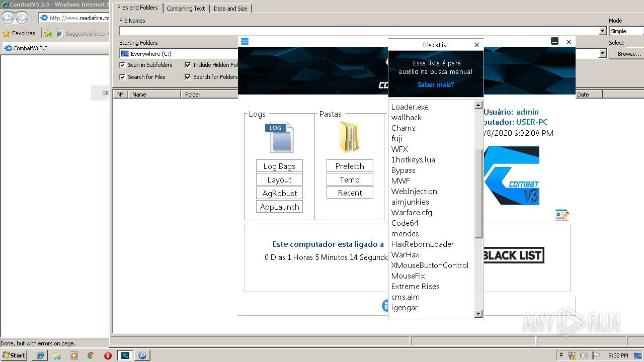Click the network tray icon
The height and width of the screenshot is (362, 644).
(572, 355)
